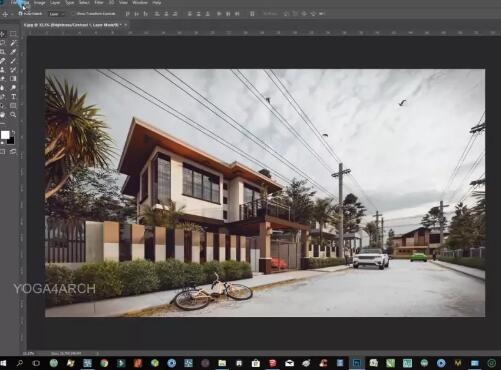The width and height of the screenshot is (501, 370).
Task: Open the Layer menu
Action: pyautogui.click(x=55, y=3)
